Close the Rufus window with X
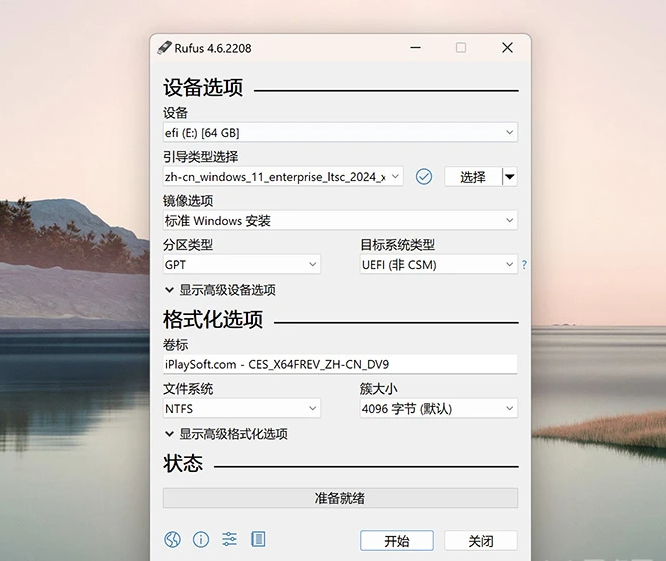The width and height of the screenshot is (666, 561). coord(507,48)
